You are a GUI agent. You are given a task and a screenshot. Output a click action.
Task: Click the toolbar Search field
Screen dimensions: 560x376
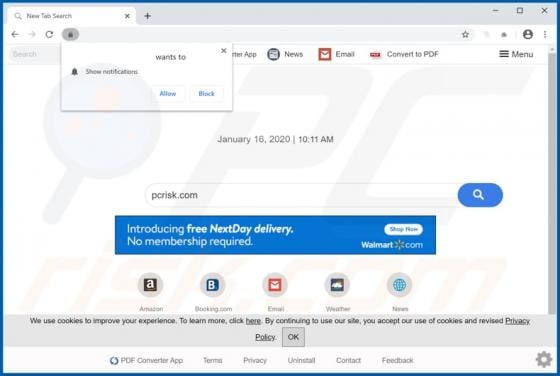click(34, 54)
